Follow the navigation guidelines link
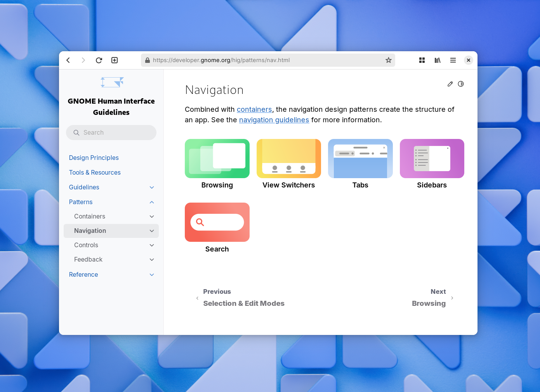The width and height of the screenshot is (540, 392). click(x=274, y=120)
